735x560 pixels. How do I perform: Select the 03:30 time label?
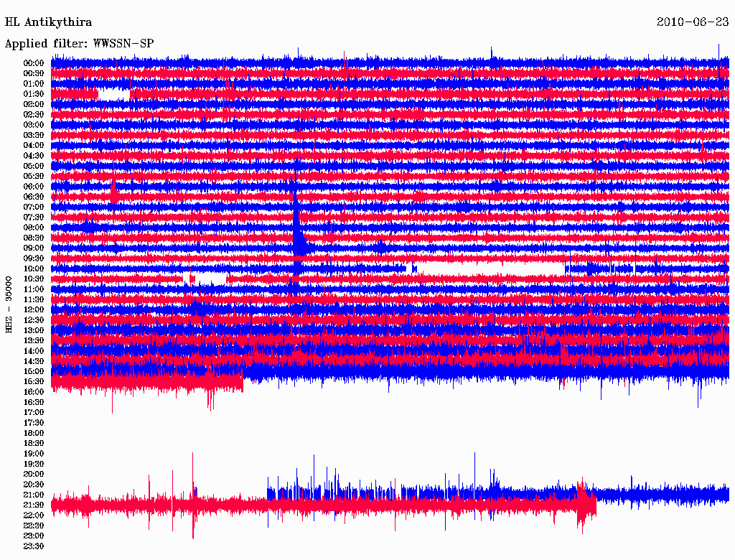click(34, 135)
